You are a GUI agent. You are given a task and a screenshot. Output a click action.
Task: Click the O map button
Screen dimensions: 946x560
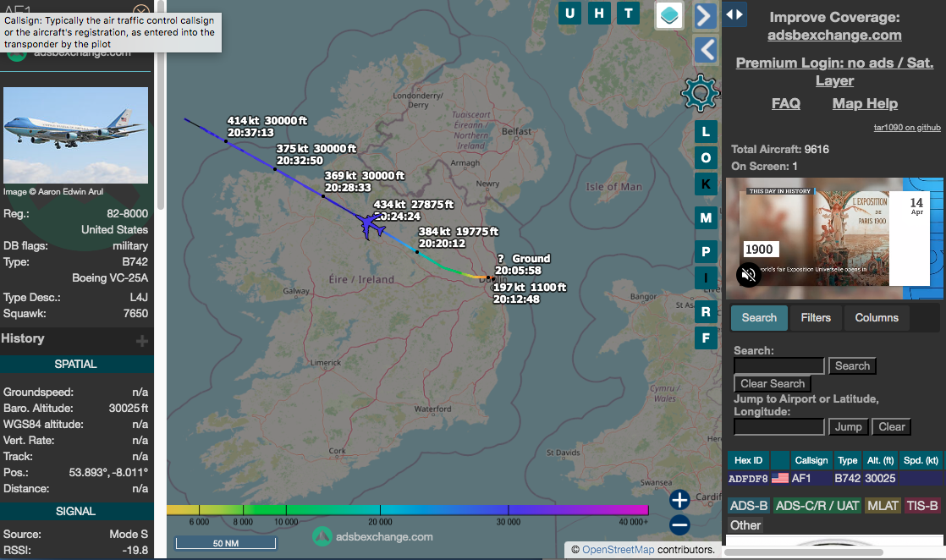pyautogui.click(x=706, y=158)
